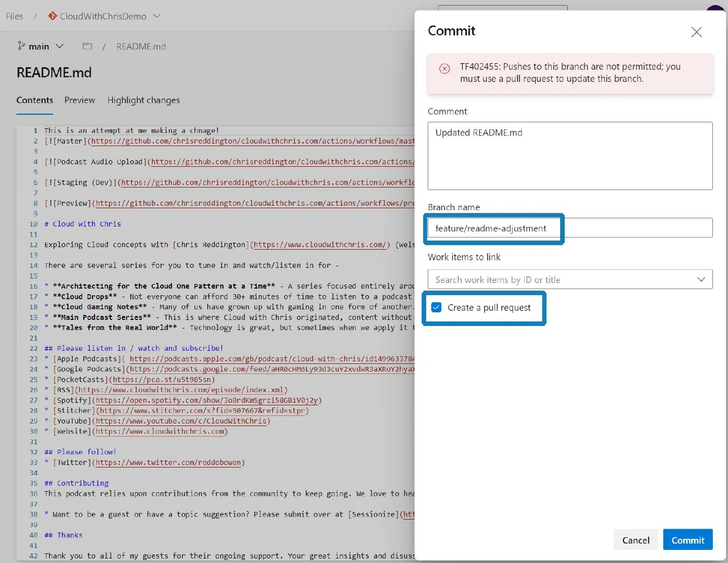The image size is (728, 563).
Task: Expand the work items to link dropdown
Action: point(701,279)
